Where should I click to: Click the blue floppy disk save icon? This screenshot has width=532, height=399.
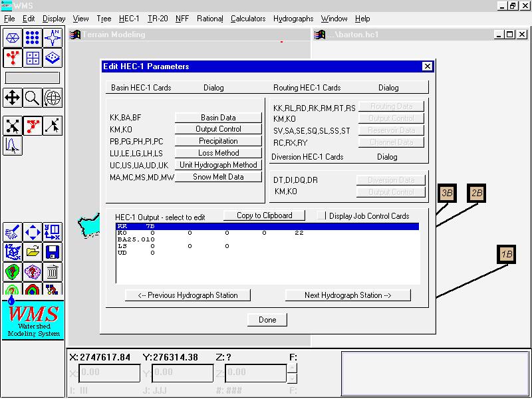[53, 252]
